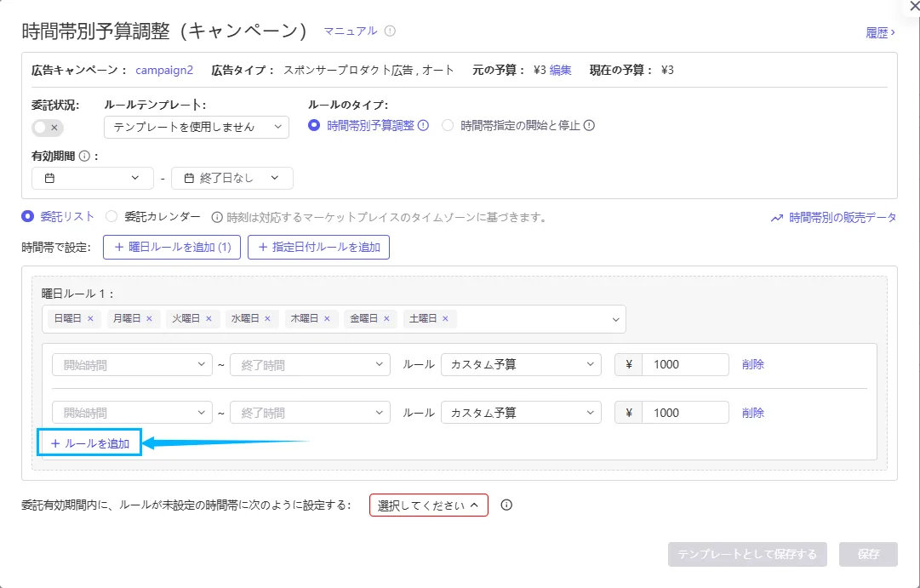920x588 pixels.
Task: Open the ルールテンプレート dropdown
Action: click(x=197, y=128)
